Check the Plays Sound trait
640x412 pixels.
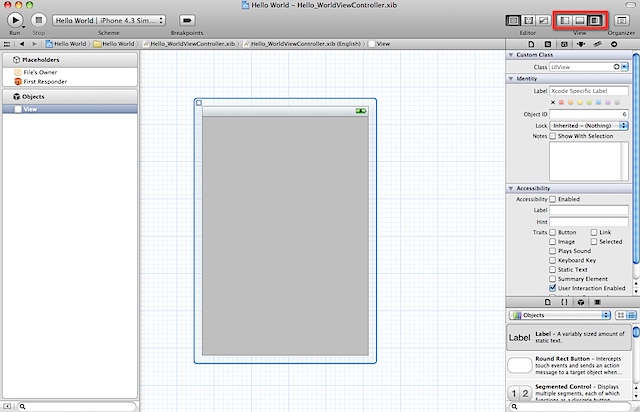[x=552, y=251]
